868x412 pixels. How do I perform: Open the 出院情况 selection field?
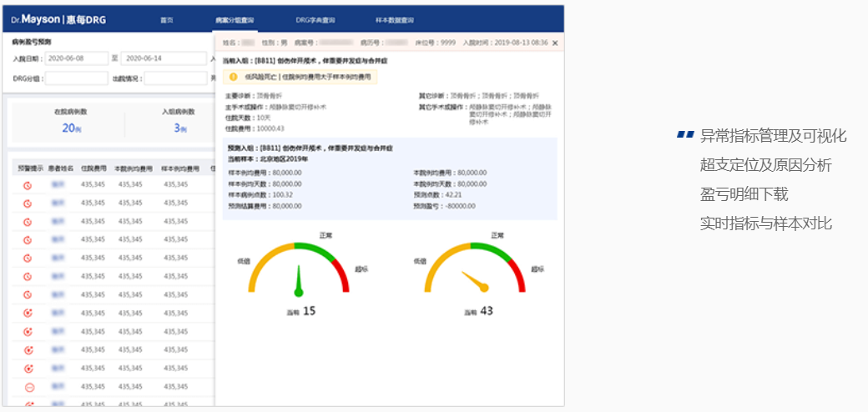coord(176,78)
